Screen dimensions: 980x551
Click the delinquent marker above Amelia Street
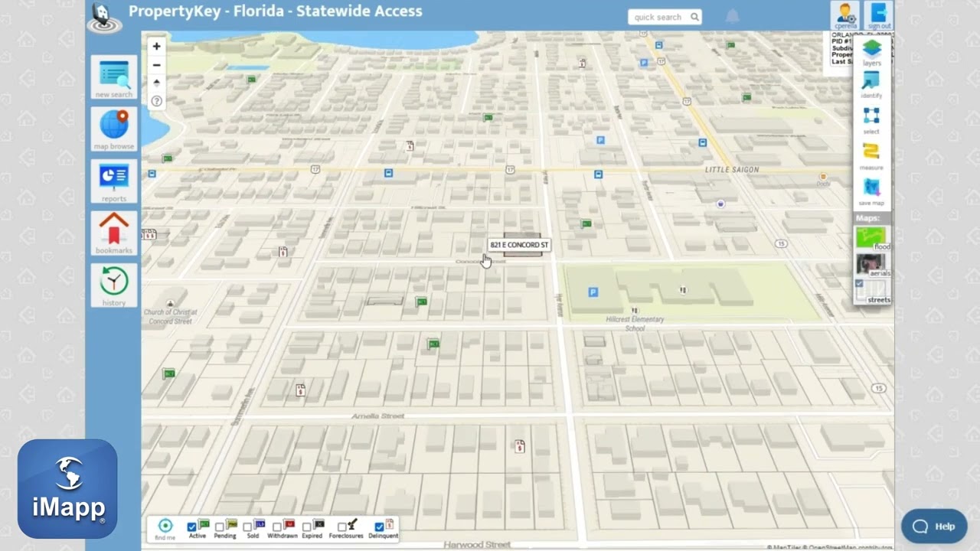tap(300, 390)
